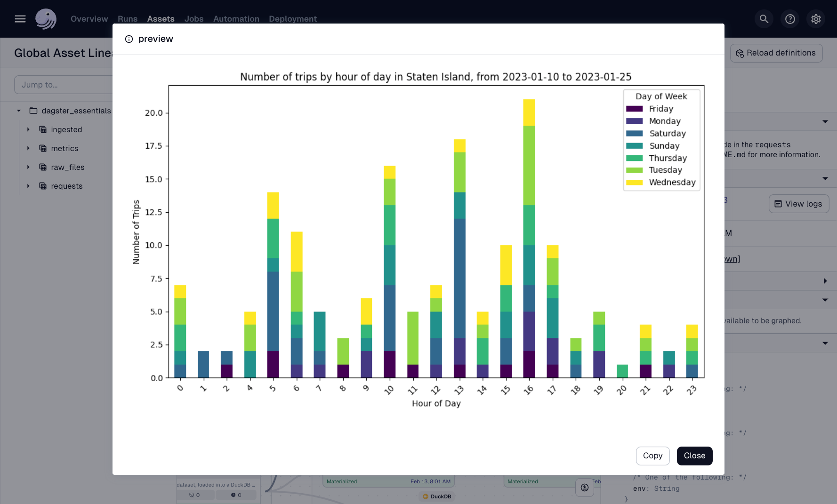Open the settings gear icon
This screenshot has width=837, height=504.
[x=816, y=19]
